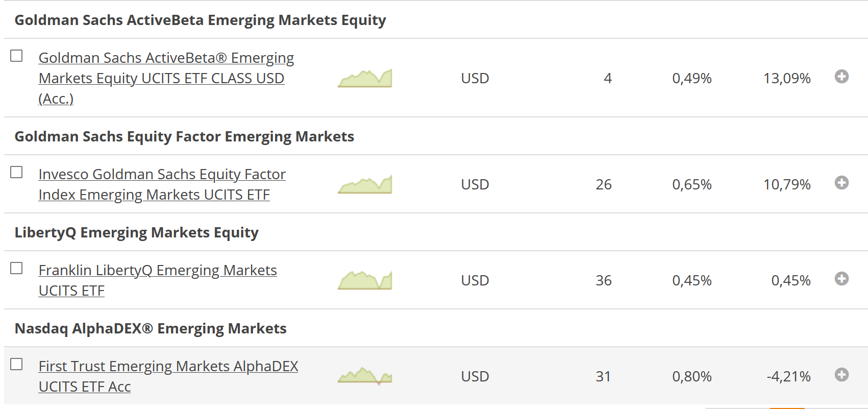Check the Franklin LibertyQ Emerging Markets checkbox
868x409 pixels.
tap(17, 268)
